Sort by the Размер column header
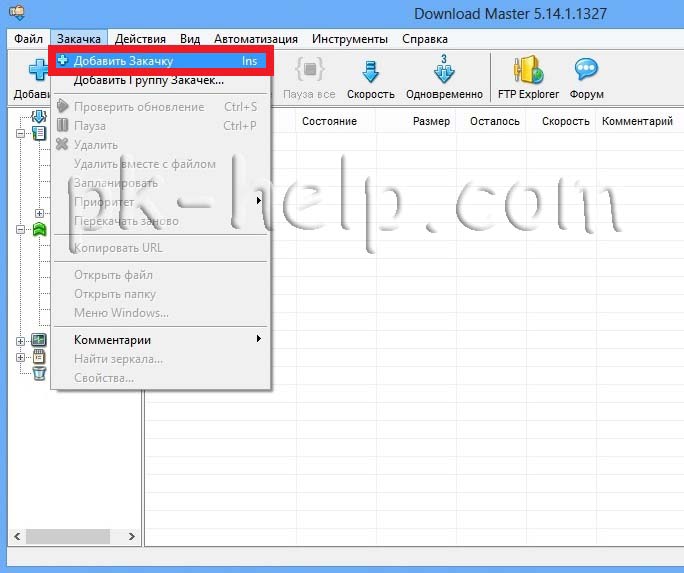Viewport: 684px width, 573px height. (x=416, y=121)
